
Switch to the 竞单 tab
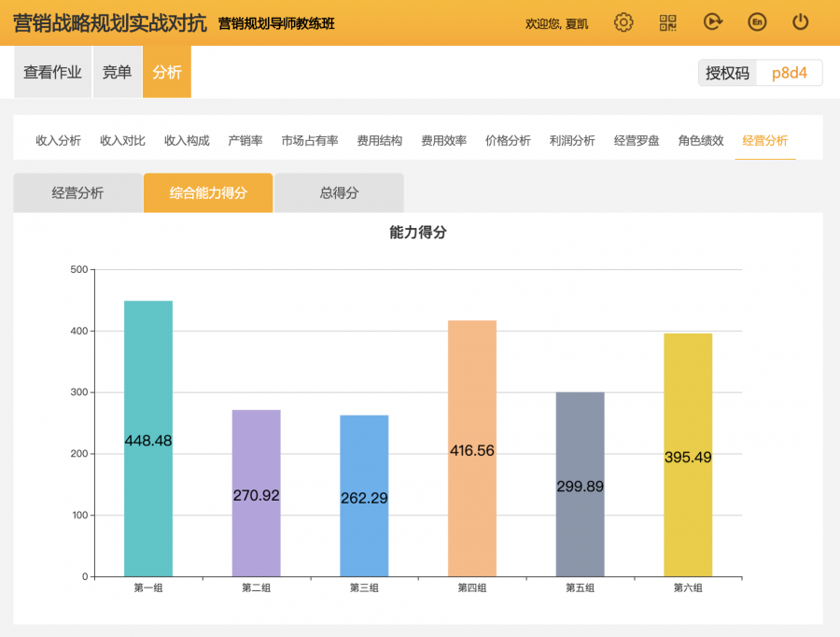118,72
